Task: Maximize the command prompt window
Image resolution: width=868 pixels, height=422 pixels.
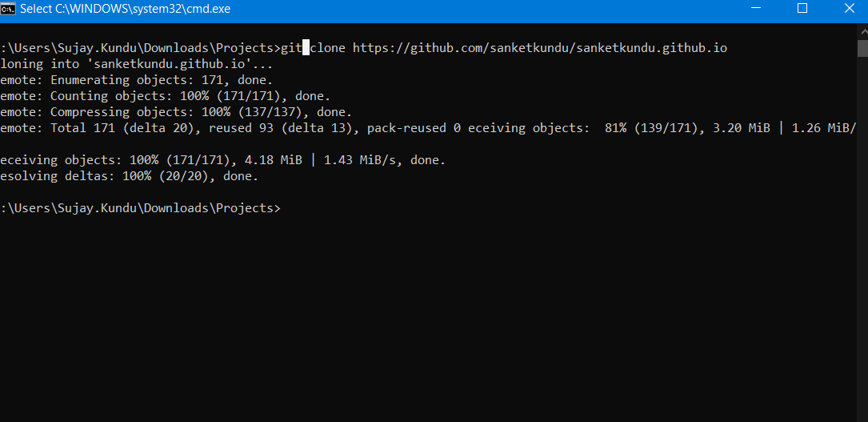Action: [802, 9]
